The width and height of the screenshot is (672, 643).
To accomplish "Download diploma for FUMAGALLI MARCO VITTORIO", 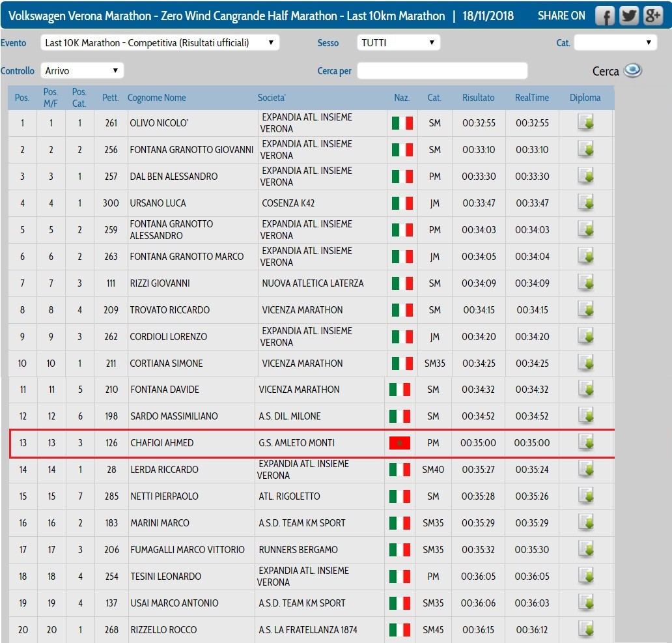I will pyautogui.click(x=586, y=550).
